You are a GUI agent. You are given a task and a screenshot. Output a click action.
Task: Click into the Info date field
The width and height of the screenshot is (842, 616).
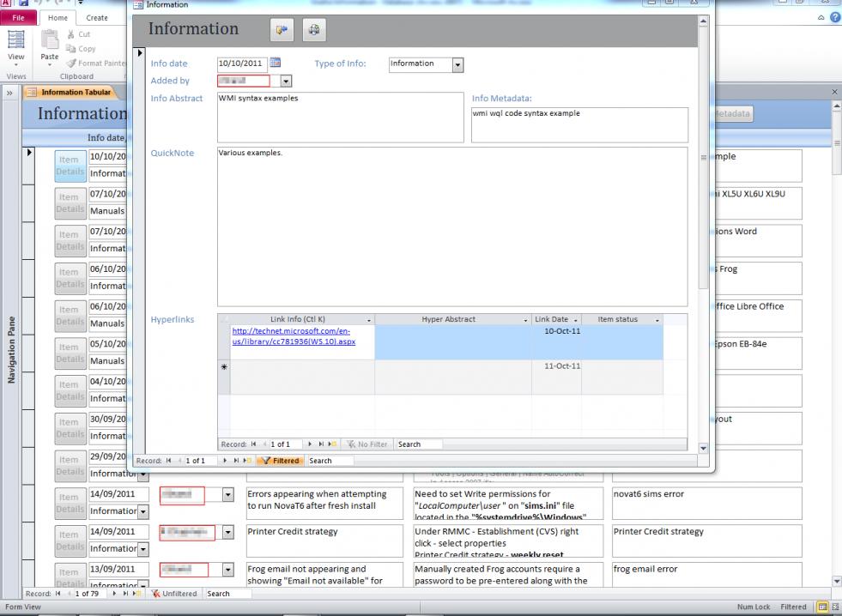click(x=242, y=63)
